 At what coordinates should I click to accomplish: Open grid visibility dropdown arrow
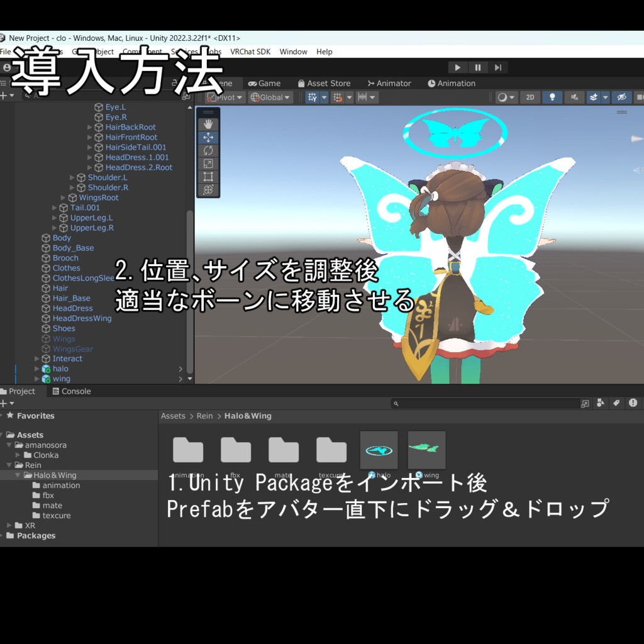pyautogui.click(x=324, y=97)
